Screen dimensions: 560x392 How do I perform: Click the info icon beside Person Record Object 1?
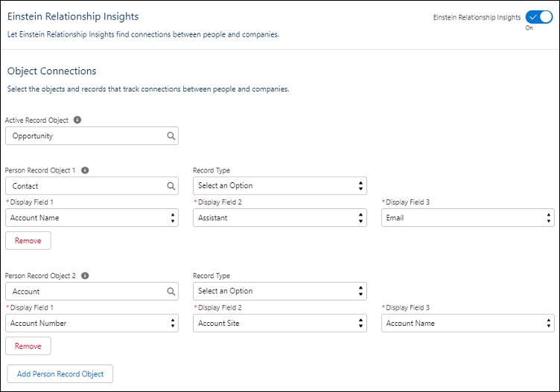click(x=85, y=170)
